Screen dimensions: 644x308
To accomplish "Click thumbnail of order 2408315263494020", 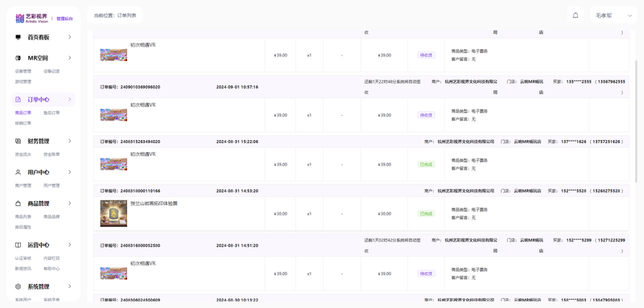I will (114, 164).
